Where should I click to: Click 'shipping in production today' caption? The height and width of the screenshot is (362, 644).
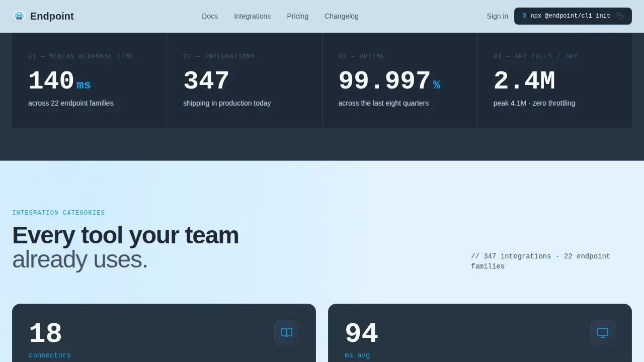(x=227, y=103)
